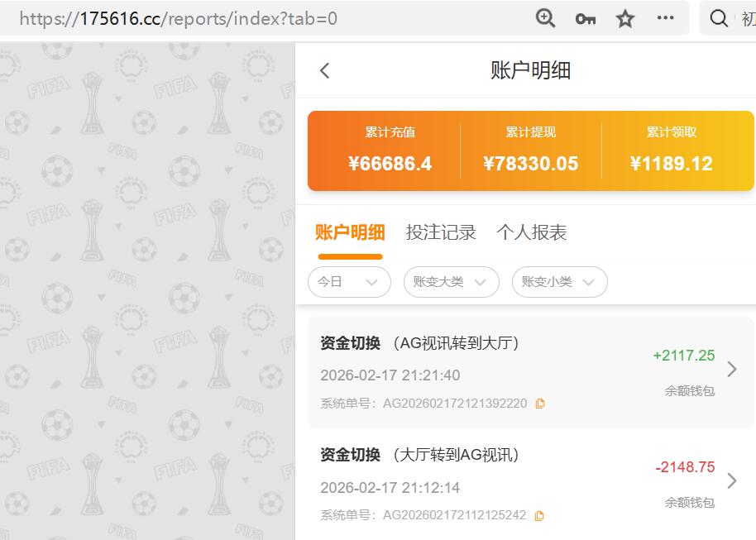Open the 账变小类 dropdown
756x540 pixels.
(x=559, y=281)
